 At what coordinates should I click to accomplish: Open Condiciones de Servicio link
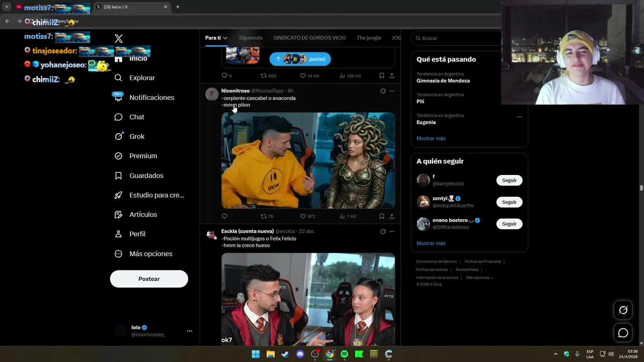click(436, 261)
